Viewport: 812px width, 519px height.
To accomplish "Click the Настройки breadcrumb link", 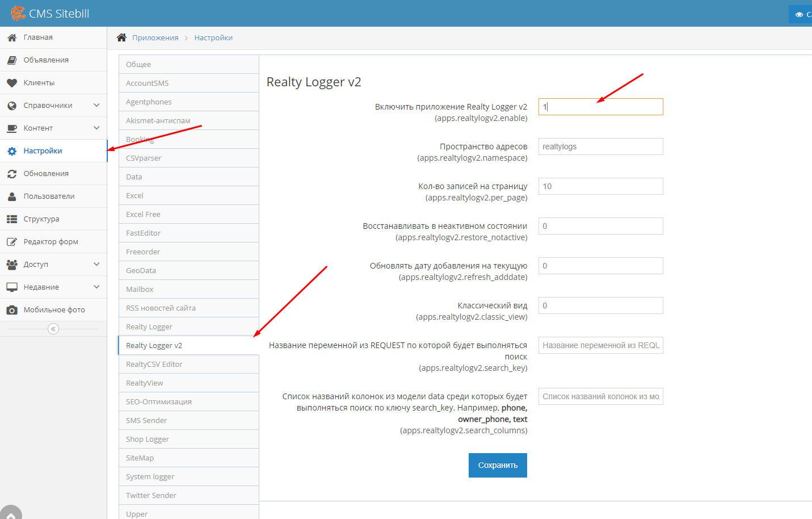I will pos(213,37).
